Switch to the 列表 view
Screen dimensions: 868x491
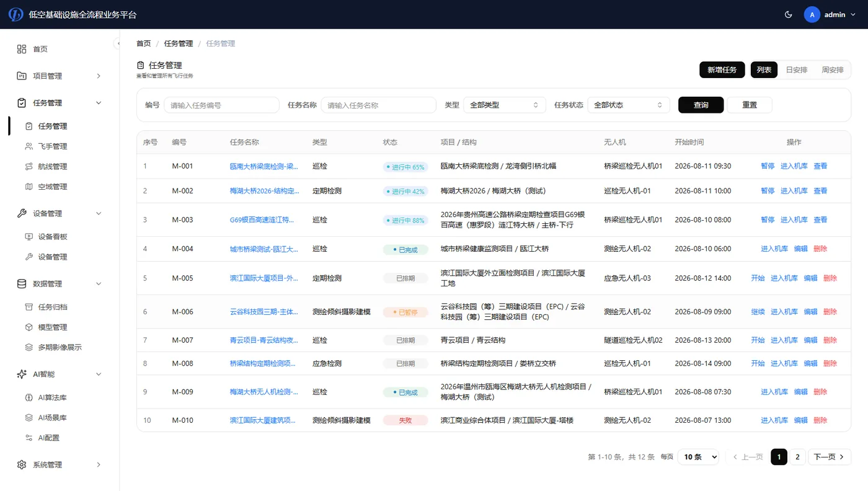tap(764, 70)
